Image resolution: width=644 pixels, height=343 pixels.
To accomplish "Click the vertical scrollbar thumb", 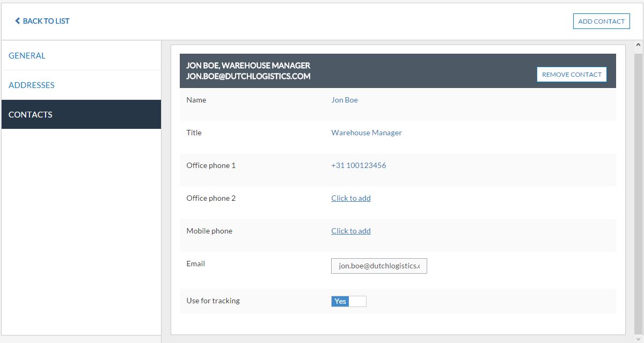I will (x=638, y=188).
